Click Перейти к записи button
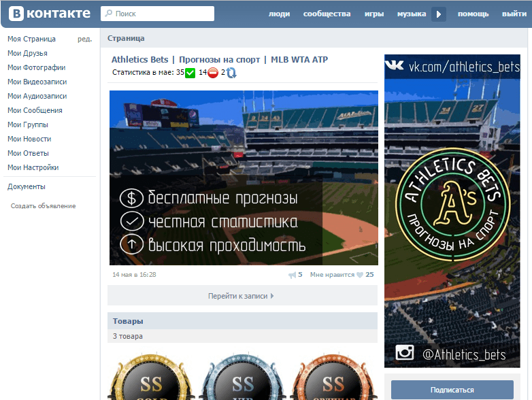 click(242, 296)
